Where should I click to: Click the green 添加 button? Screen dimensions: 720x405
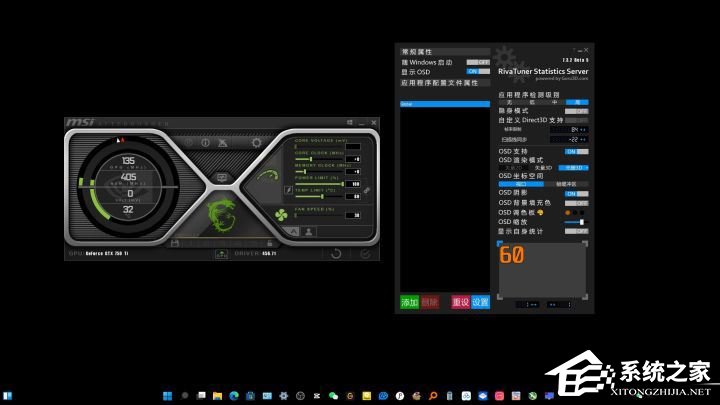tap(410, 302)
